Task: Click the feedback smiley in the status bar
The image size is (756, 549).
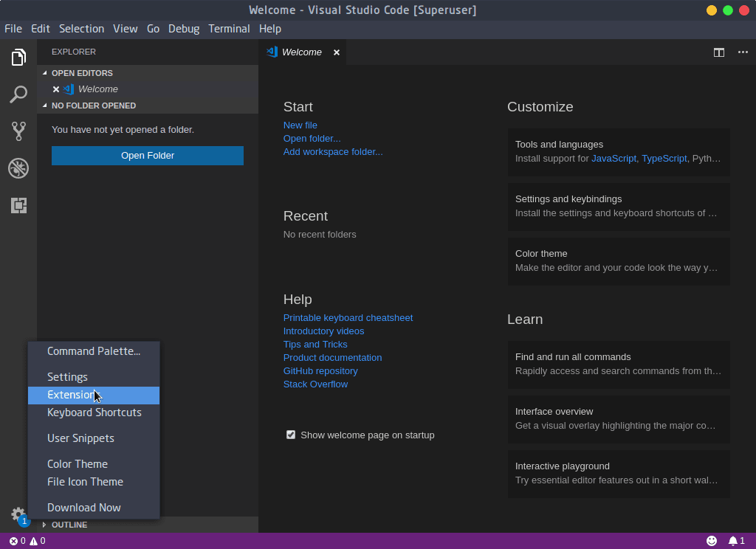Action: tap(712, 540)
